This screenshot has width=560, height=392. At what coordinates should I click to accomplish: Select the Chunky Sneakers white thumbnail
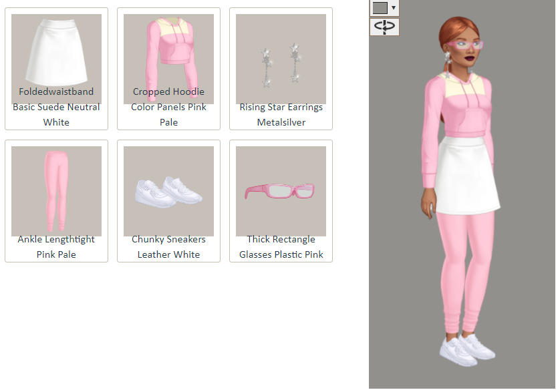pos(168,191)
